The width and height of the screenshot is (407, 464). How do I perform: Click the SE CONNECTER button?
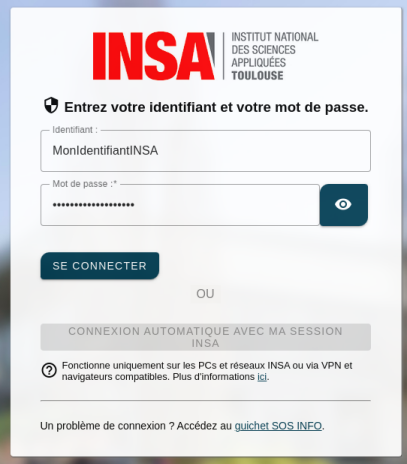click(100, 266)
